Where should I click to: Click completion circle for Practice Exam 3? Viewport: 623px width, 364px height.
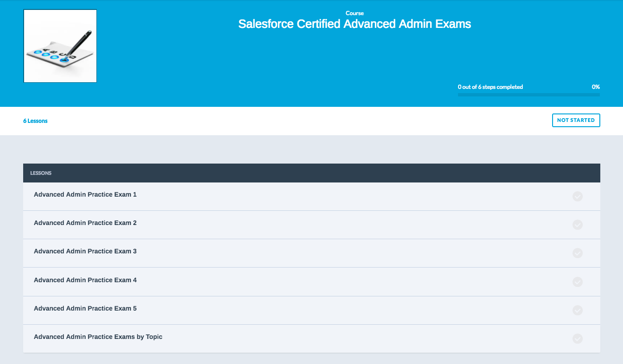click(577, 253)
